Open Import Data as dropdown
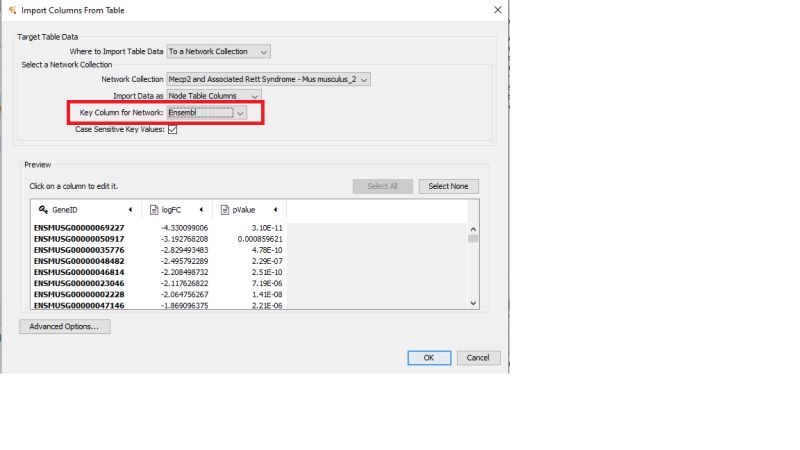This screenshot has height=450, width=800. tap(214, 96)
